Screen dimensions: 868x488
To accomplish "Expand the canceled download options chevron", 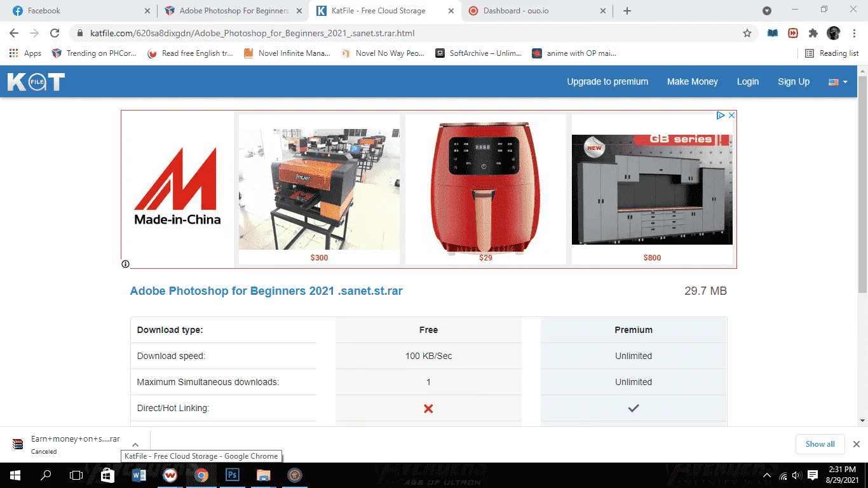I will [135, 445].
